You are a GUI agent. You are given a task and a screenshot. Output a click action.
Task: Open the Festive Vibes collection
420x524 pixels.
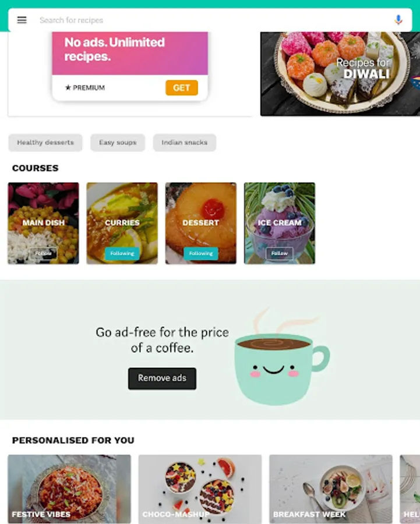point(69,489)
